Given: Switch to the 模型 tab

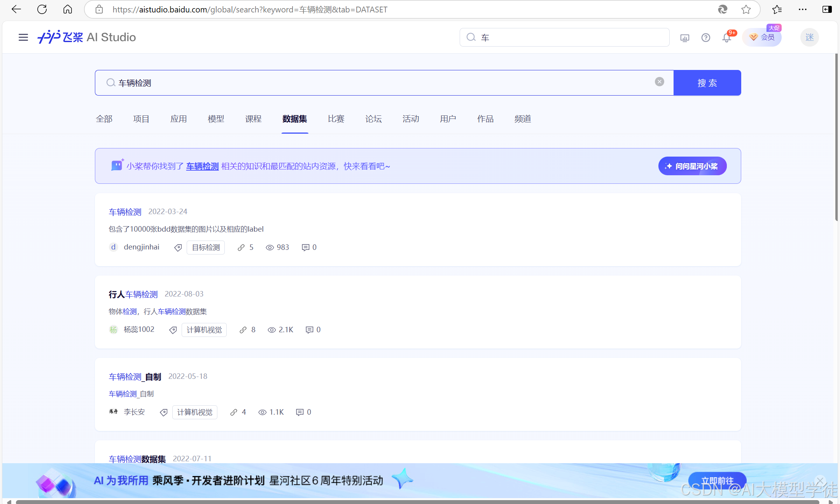Looking at the screenshot, I should [x=216, y=119].
